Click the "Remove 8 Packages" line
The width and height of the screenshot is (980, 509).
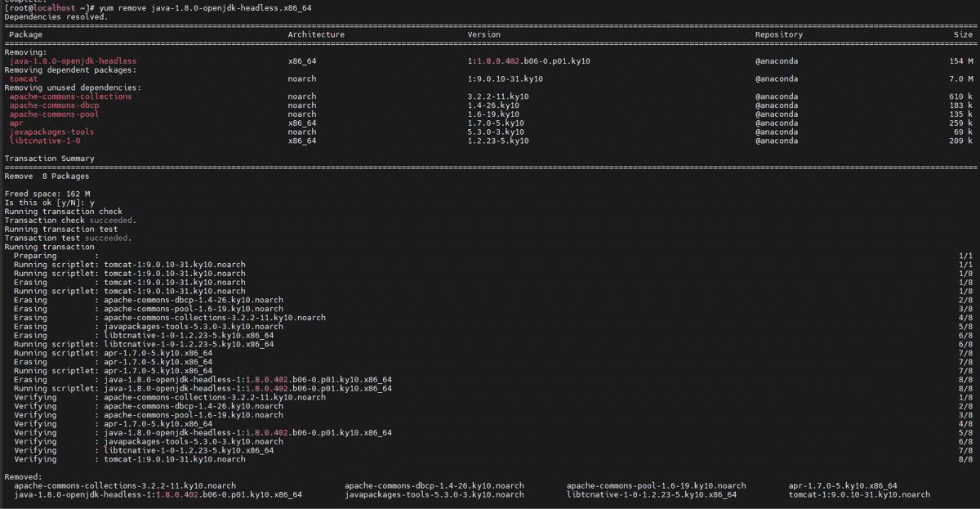click(x=47, y=176)
